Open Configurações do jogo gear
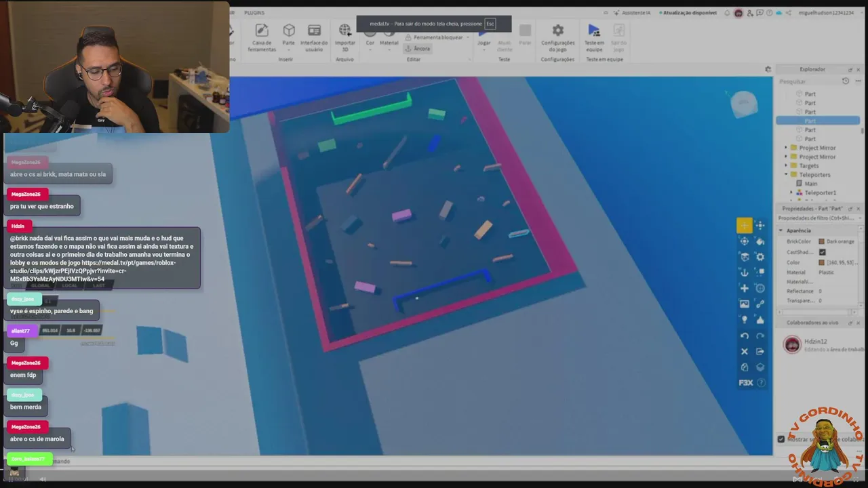 point(557,37)
